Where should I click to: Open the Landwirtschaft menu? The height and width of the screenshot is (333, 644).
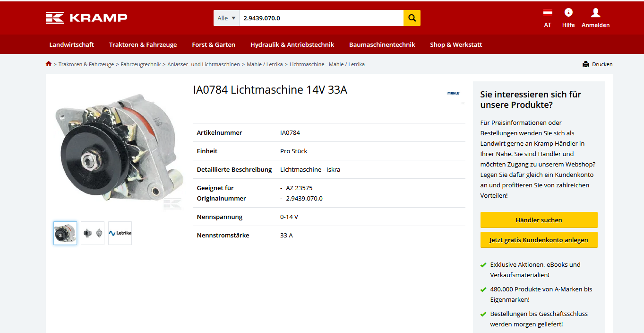click(x=72, y=44)
